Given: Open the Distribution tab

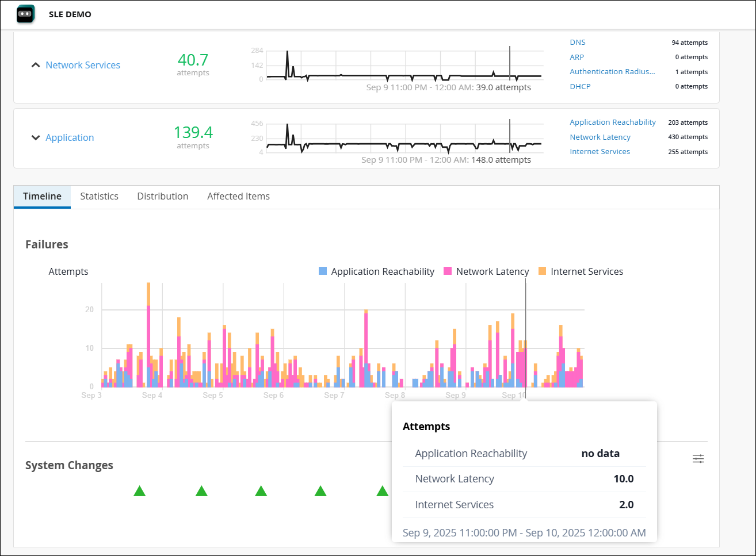Looking at the screenshot, I should coord(162,196).
